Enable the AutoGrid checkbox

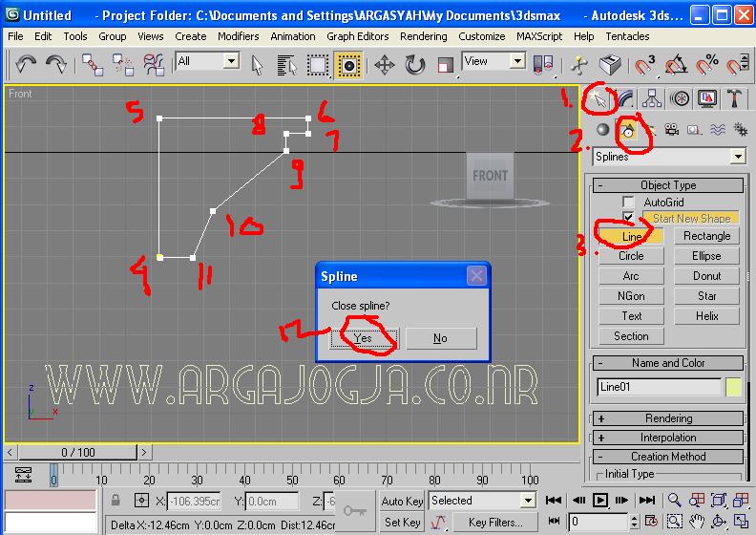click(628, 202)
